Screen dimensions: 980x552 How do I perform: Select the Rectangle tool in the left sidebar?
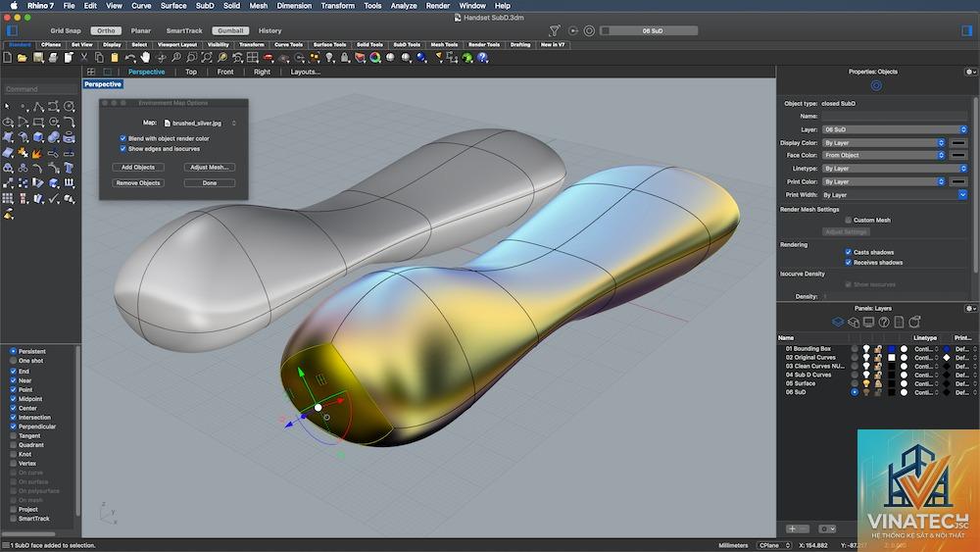[x=38, y=122]
